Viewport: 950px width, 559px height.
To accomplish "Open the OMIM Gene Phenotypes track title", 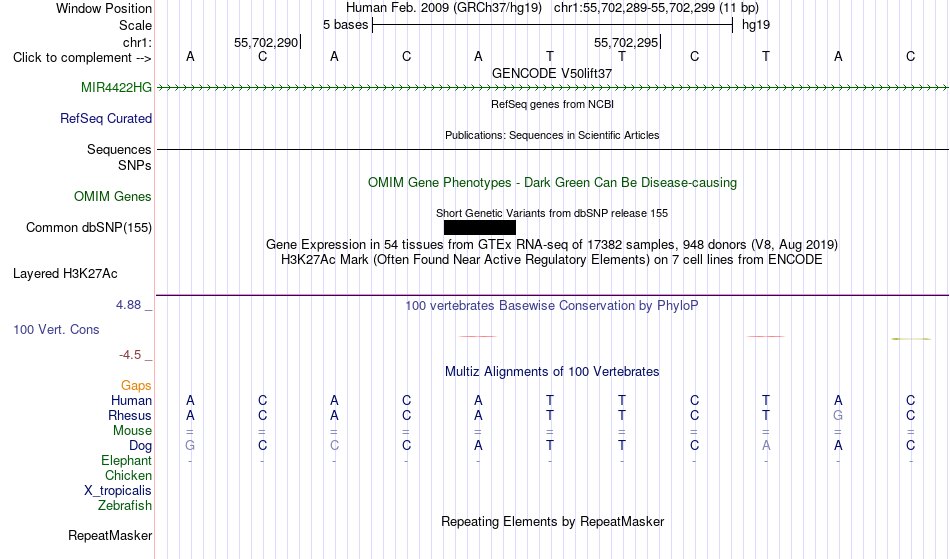I will (553, 183).
